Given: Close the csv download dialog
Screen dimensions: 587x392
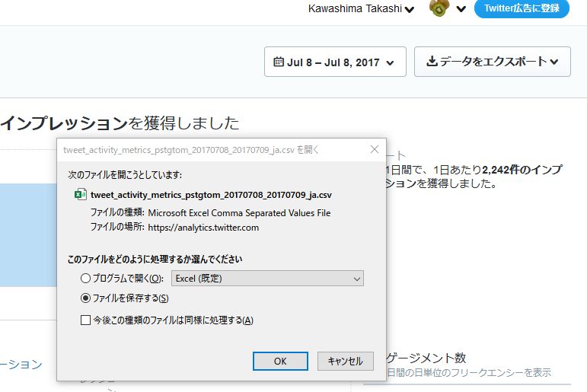Looking at the screenshot, I should click(375, 149).
